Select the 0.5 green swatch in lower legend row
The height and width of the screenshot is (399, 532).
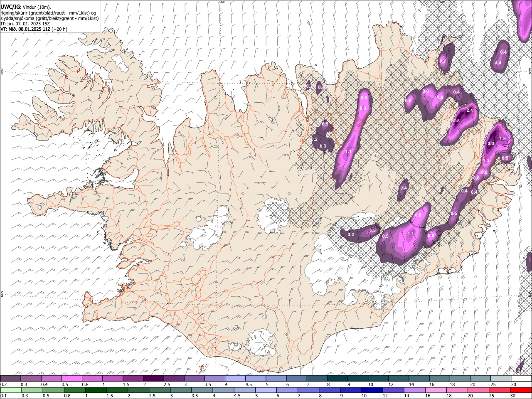tap(53, 390)
